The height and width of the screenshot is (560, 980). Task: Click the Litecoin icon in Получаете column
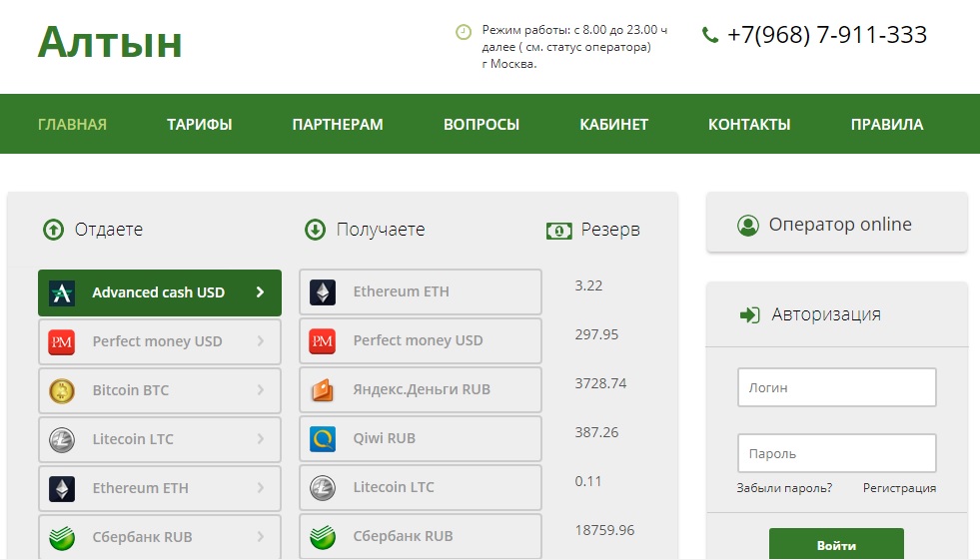coord(323,487)
